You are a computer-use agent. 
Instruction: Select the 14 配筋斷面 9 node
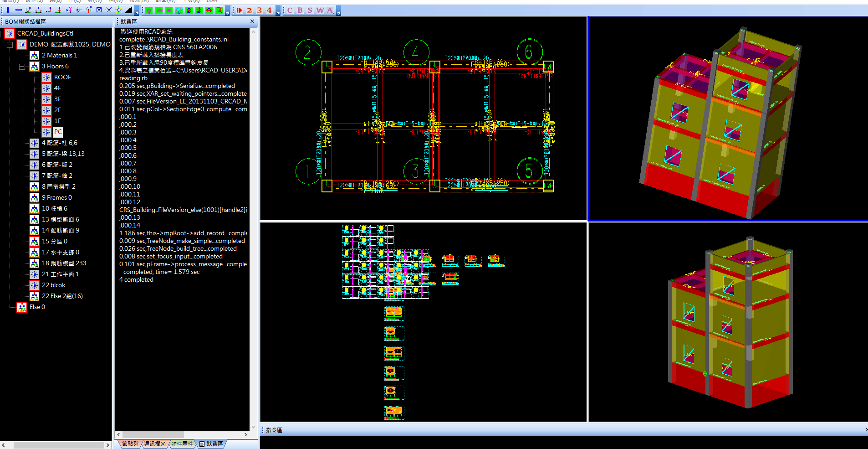point(61,230)
